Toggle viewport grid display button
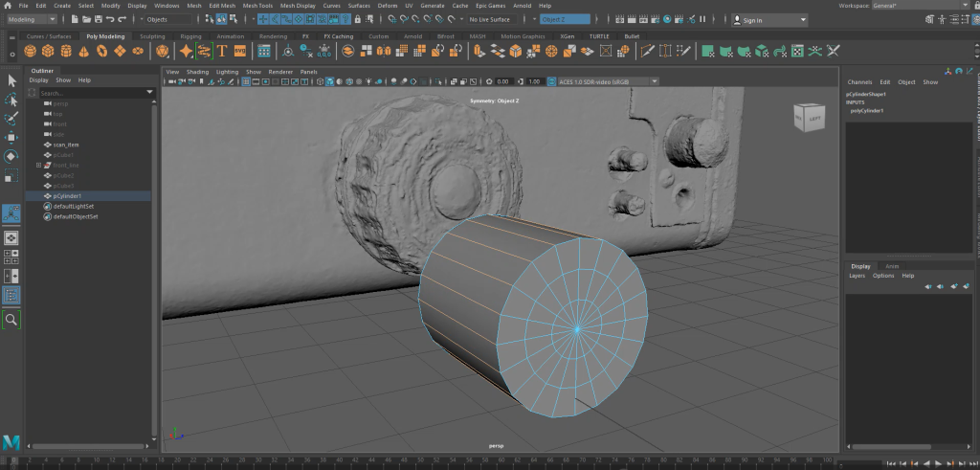The height and width of the screenshot is (470, 980). click(x=246, y=81)
